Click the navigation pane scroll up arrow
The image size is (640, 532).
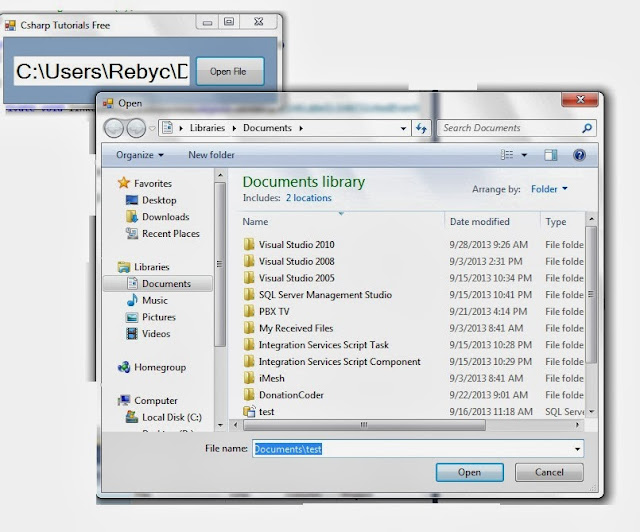pos(220,176)
